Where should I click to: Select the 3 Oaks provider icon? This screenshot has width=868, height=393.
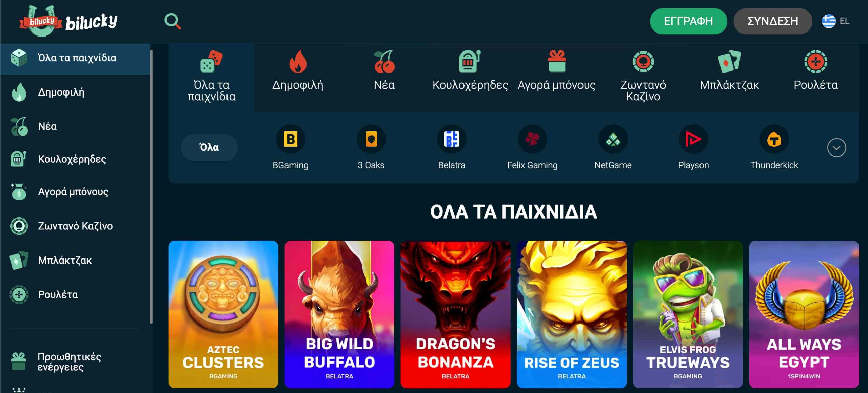coord(371,139)
